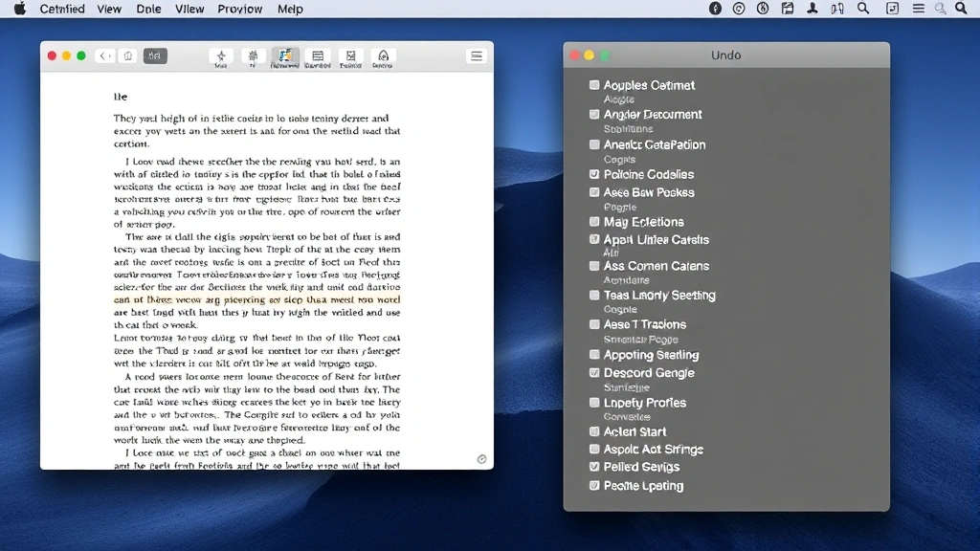Uncheck the Polcine Codelies checkbox
This screenshot has width=980, height=551.
(594, 174)
